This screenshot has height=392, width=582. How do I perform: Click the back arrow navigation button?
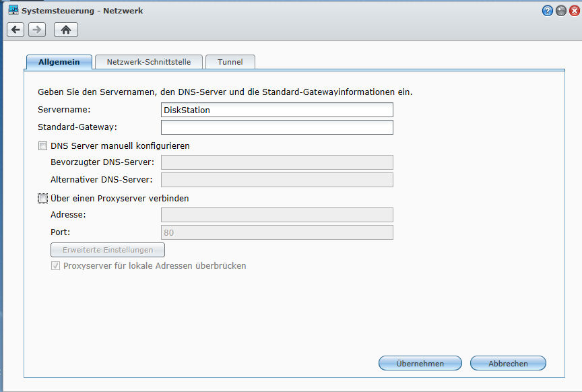click(15, 30)
